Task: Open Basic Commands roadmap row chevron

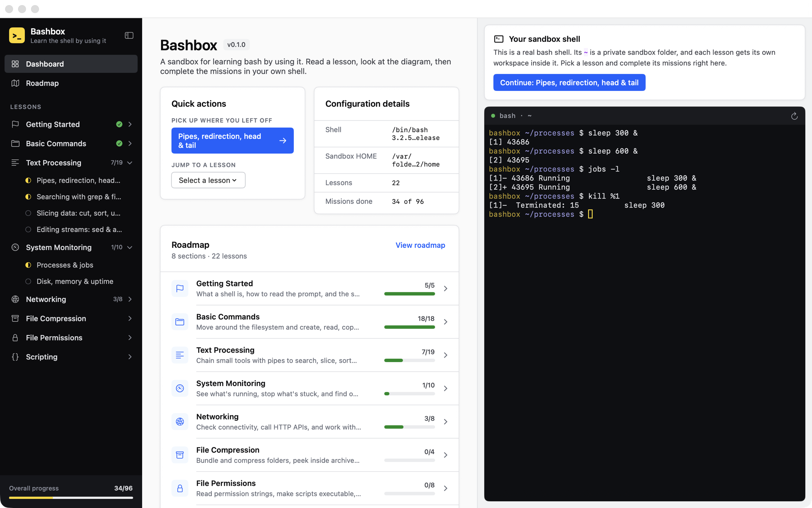Action: click(x=445, y=322)
